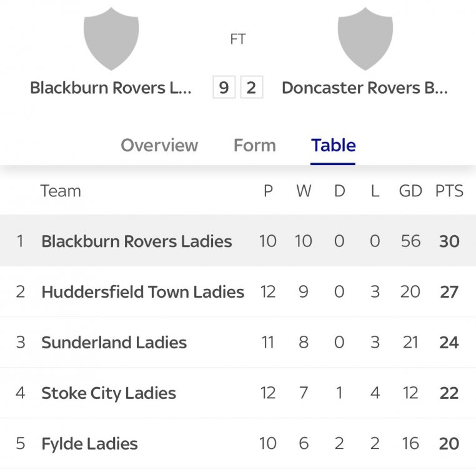Open the Doncaster Rovers team name in header
This screenshot has width=476, height=469.
coord(365,88)
